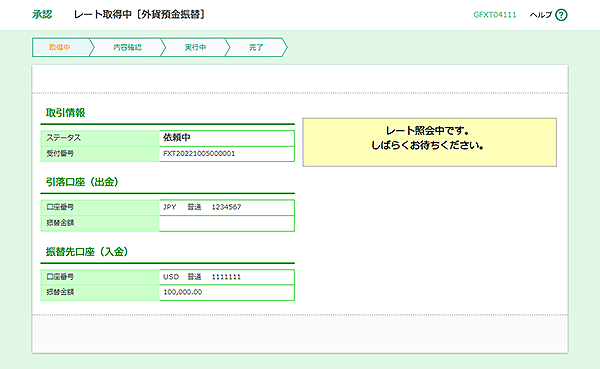The image size is (600, 369).
Task: Select the 内容確認 step tab
Action: pyautogui.click(x=127, y=47)
